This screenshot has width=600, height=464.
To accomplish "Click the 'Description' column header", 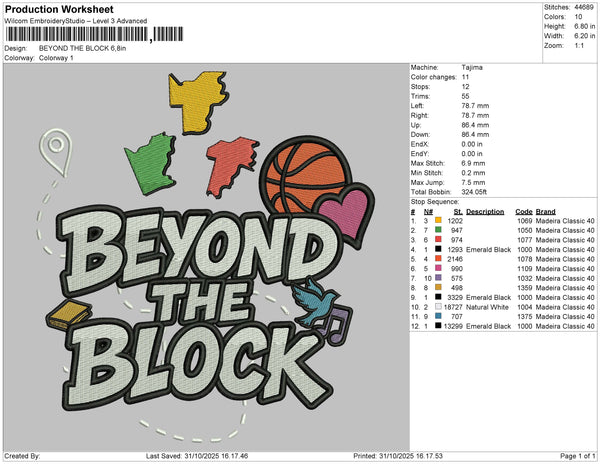I will point(485,212).
